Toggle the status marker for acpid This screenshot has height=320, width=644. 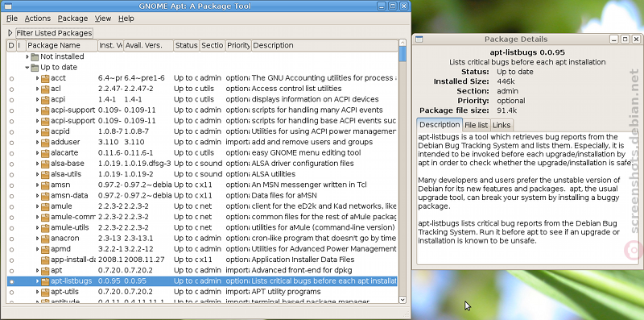(x=11, y=131)
